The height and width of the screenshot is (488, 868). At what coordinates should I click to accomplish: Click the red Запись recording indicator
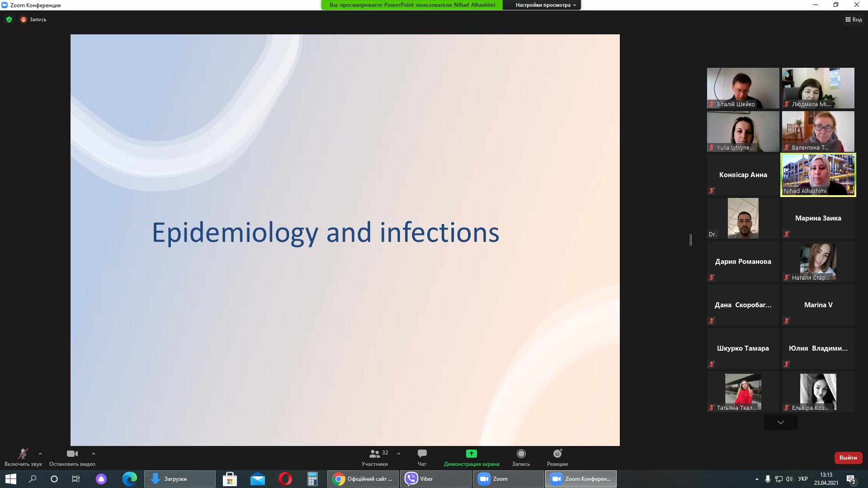[x=33, y=19]
